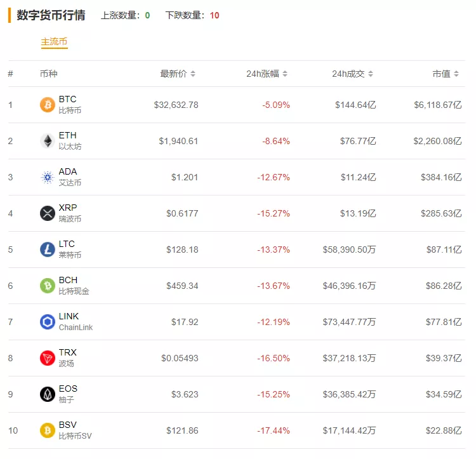Viewport: 476px width, 459px height.
Task: Click XRP price $0.6177
Action: click(x=182, y=213)
